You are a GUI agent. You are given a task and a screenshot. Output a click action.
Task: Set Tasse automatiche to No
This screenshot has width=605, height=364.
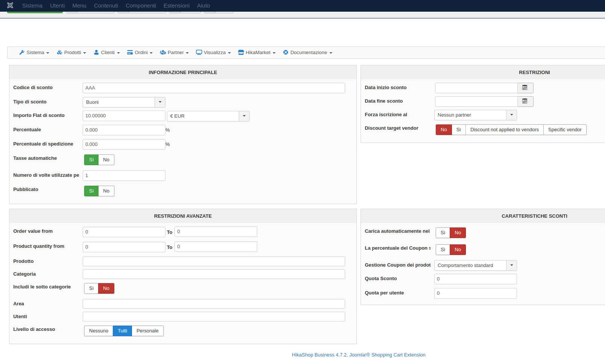coord(106,160)
